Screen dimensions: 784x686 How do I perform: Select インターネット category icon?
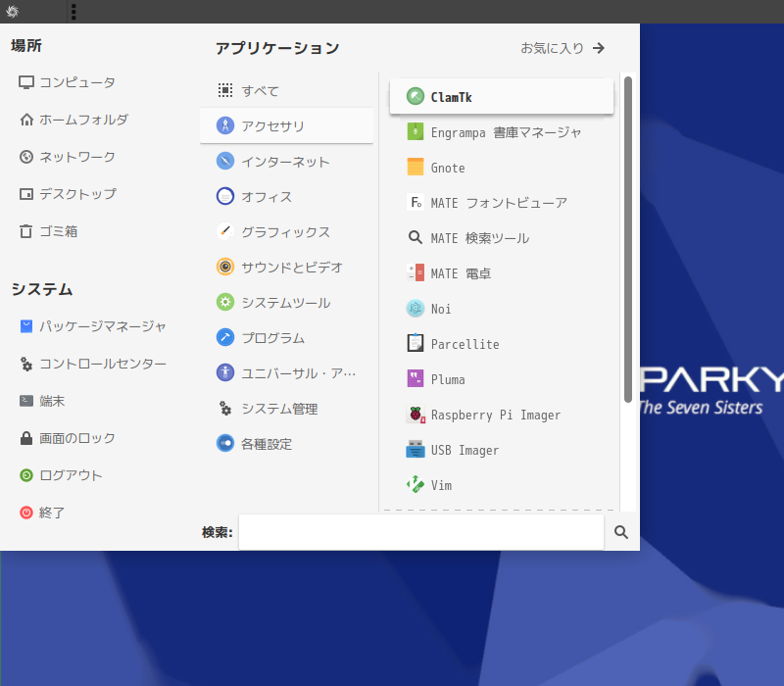click(225, 161)
